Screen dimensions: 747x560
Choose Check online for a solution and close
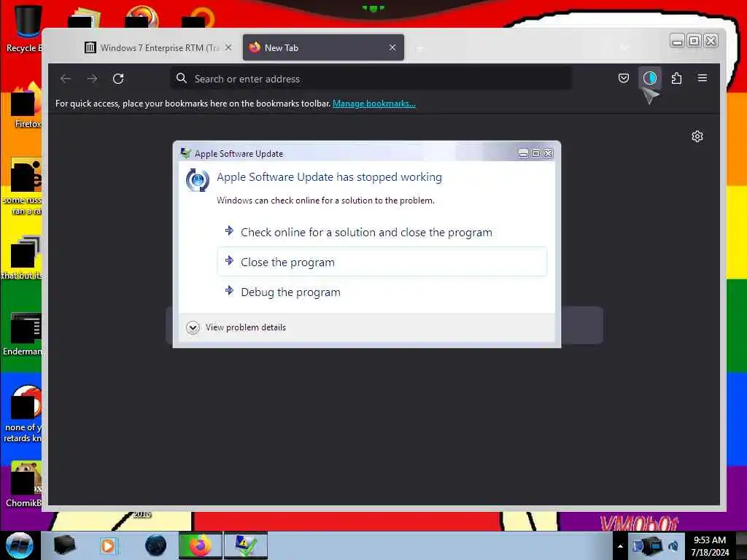382,233
